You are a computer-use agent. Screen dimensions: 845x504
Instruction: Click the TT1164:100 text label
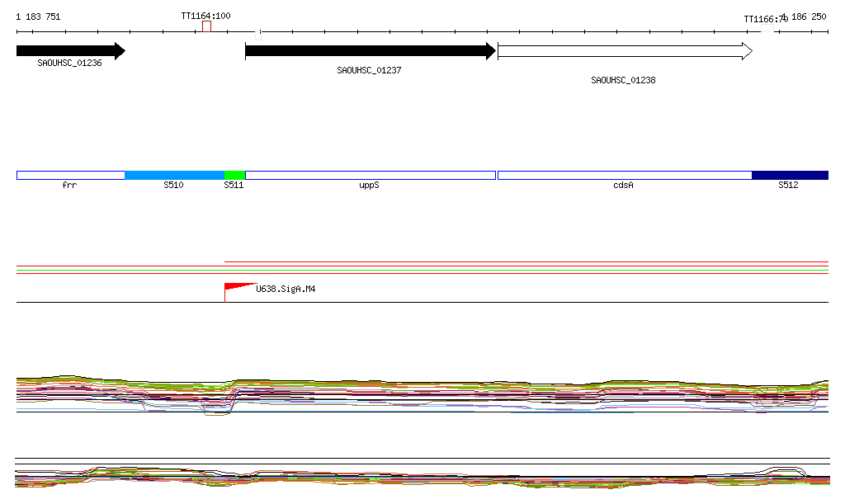point(205,16)
